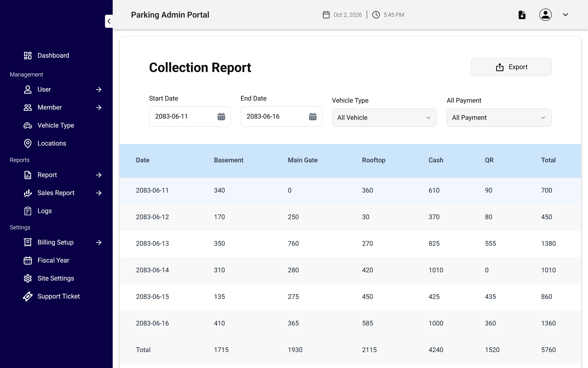Screen dimensions: 588x368
Task: Expand the Sales Report submenu arrow
Action: [x=99, y=193]
